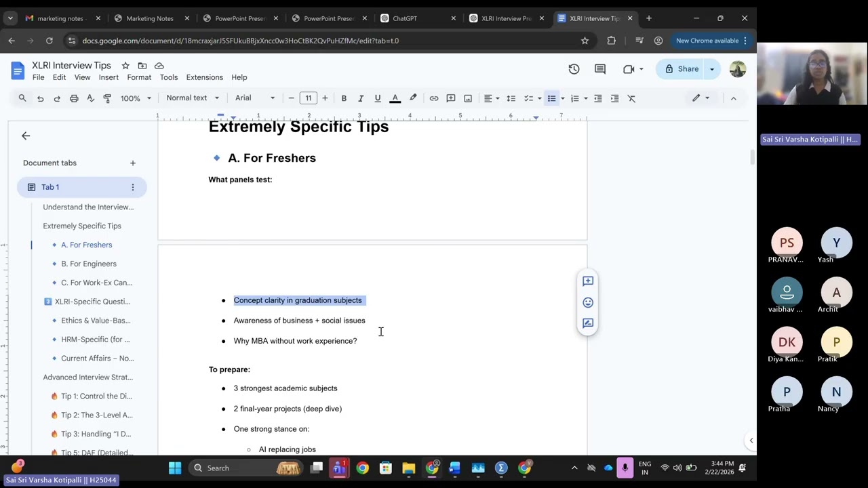Click the search menus magnifier icon
This screenshot has width=868, height=488.
click(x=22, y=98)
